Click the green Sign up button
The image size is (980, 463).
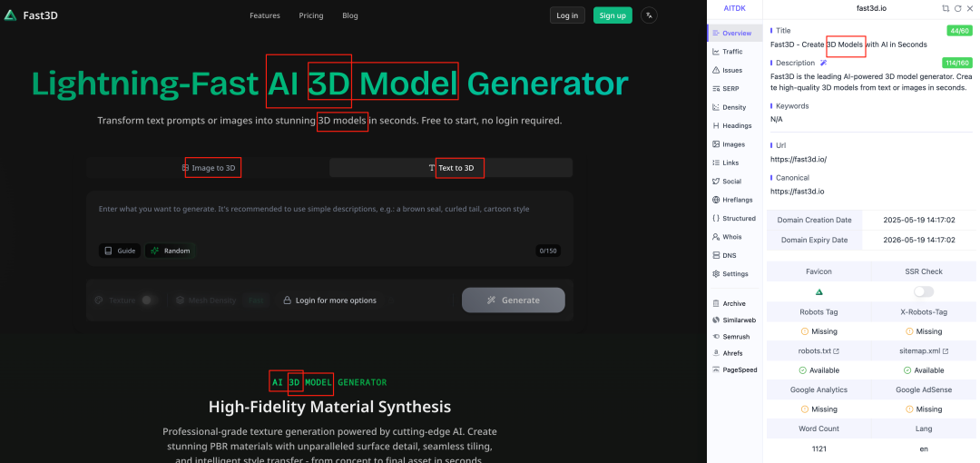[x=612, y=15]
